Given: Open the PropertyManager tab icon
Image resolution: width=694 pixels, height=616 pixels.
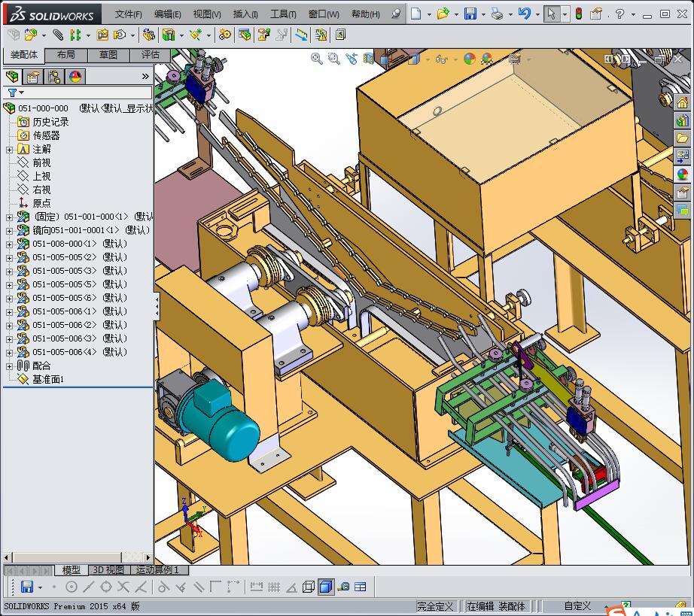Looking at the screenshot, I should click(x=33, y=77).
